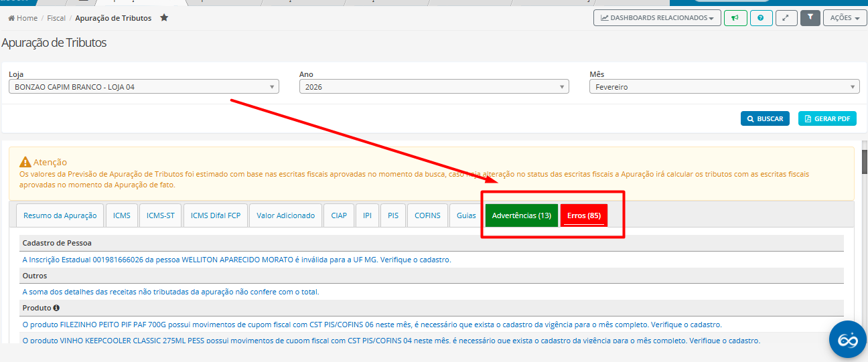Go to Home via breadcrumb house icon

pos(11,18)
